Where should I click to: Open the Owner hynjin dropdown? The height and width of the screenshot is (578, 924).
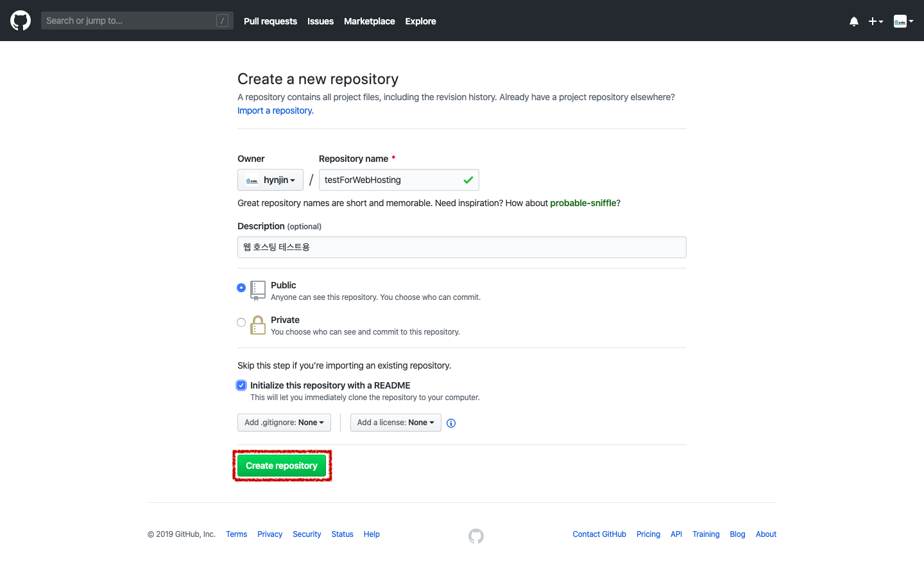270,180
